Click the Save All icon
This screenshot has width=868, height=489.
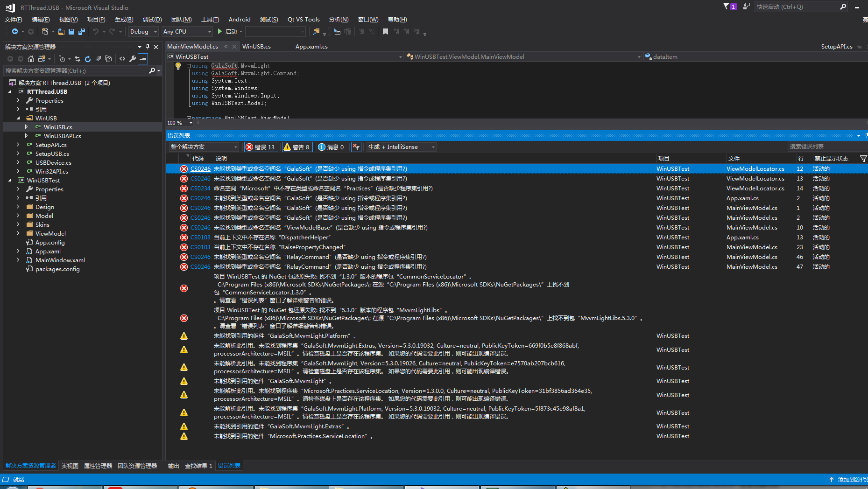pos(82,31)
